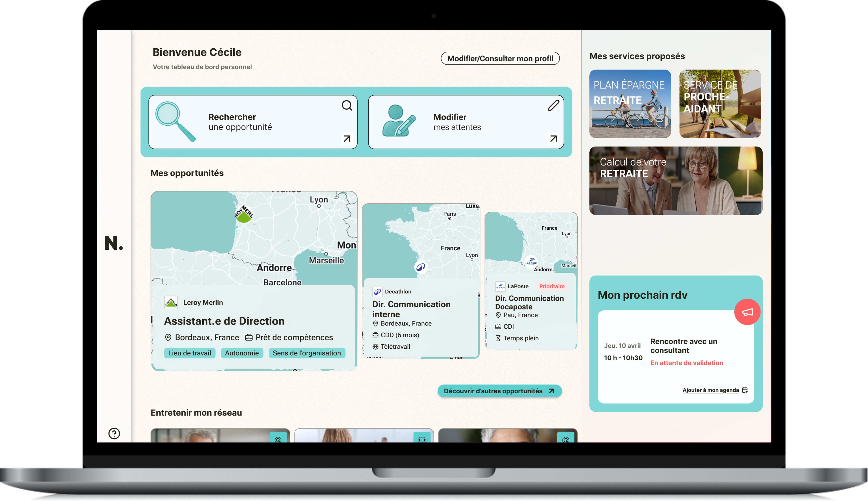Click the La Poste map pin
The image size is (868, 501).
(x=531, y=262)
